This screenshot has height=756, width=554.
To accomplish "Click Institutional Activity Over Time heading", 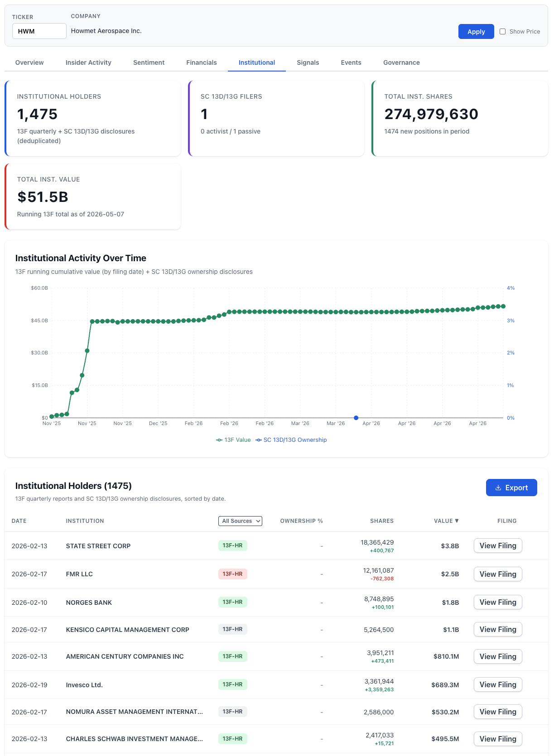I will coord(81,258).
